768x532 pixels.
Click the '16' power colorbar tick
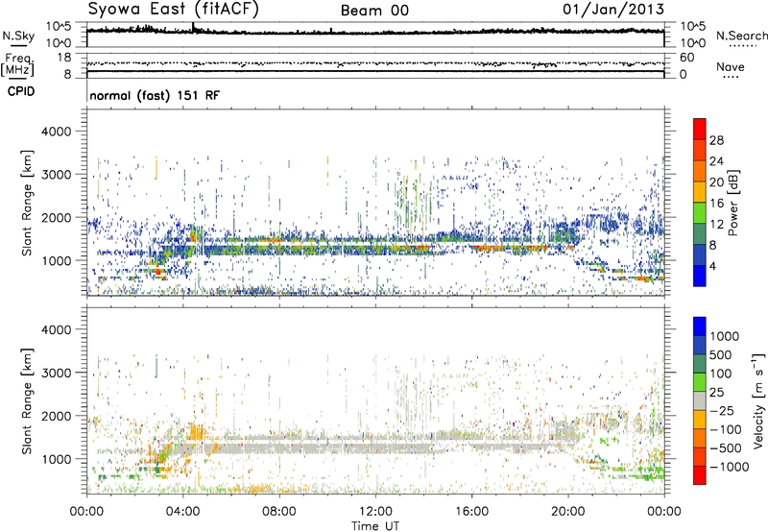[x=716, y=204]
